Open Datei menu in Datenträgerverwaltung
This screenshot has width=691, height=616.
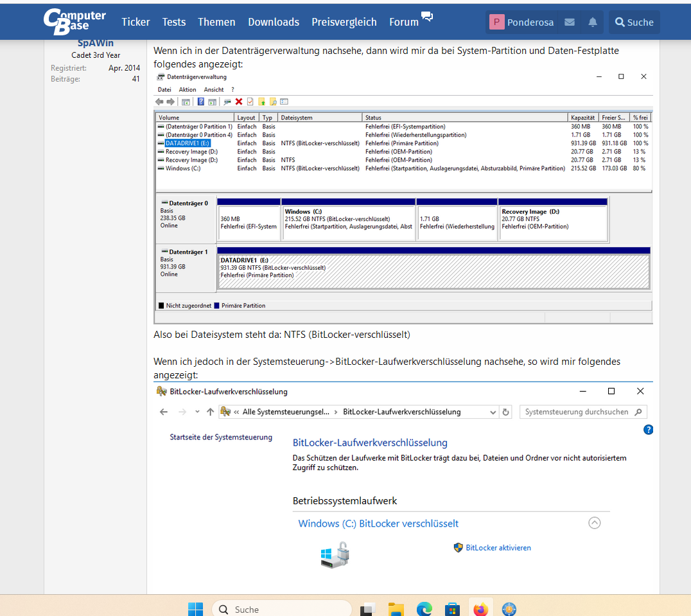tap(164, 89)
